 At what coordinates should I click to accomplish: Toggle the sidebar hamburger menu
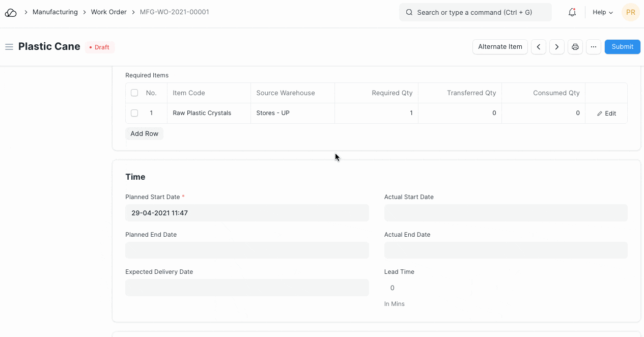[9, 47]
